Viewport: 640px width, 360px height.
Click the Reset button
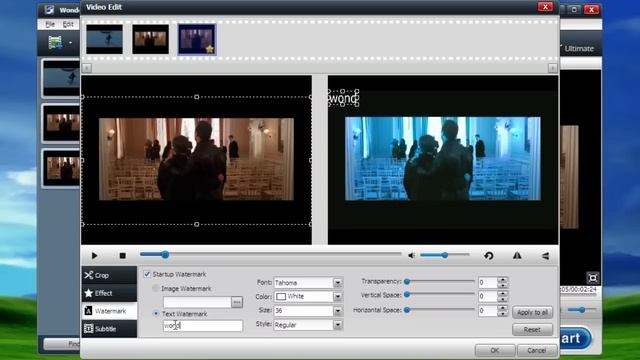[x=532, y=329]
